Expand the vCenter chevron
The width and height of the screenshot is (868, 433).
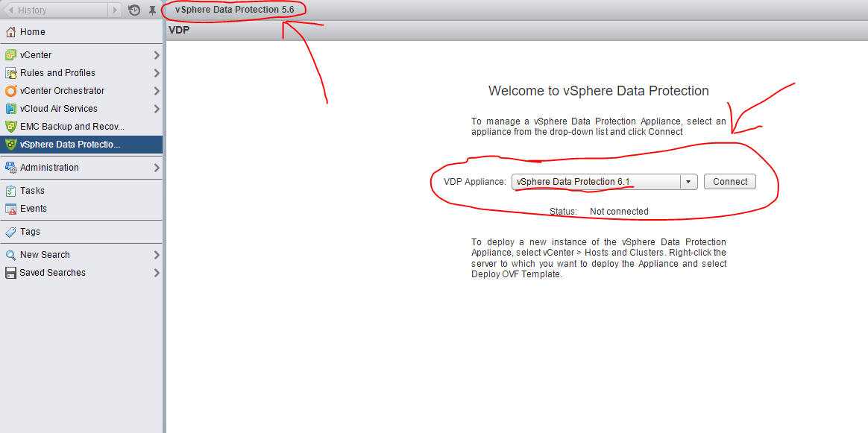tap(157, 55)
